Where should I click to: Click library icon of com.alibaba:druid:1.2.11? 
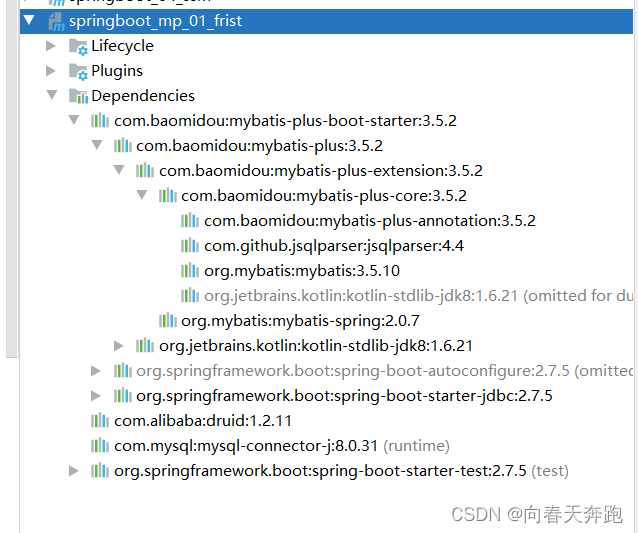pos(100,421)
